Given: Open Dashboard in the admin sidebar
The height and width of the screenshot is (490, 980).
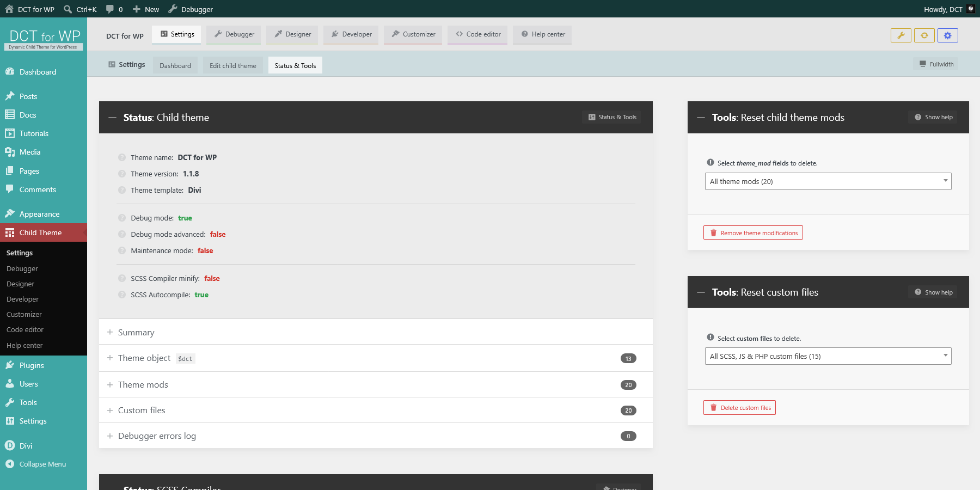Looking at the screenshot, I should point(44,72).
